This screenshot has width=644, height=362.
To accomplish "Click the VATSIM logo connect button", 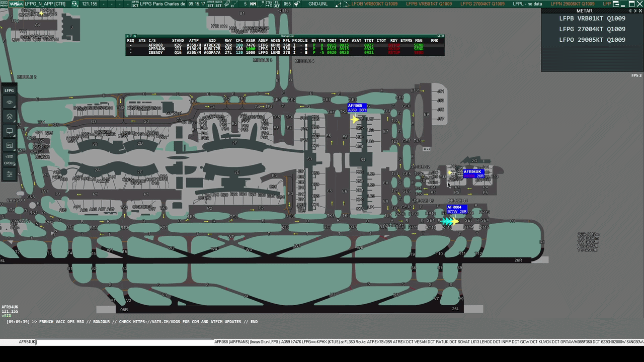I will click(x=16, y=4).
